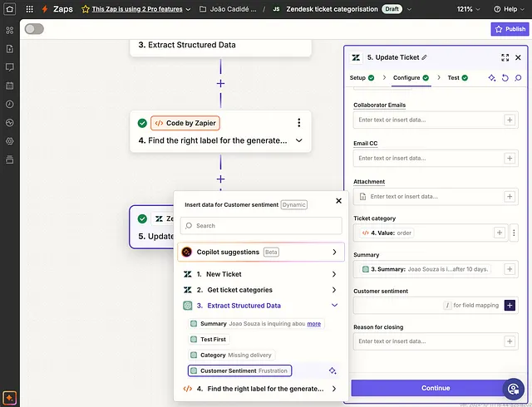Click sparkle icon beside Customer Sentiment item
This screenshot has width=532, height=407.
(332, 370)
